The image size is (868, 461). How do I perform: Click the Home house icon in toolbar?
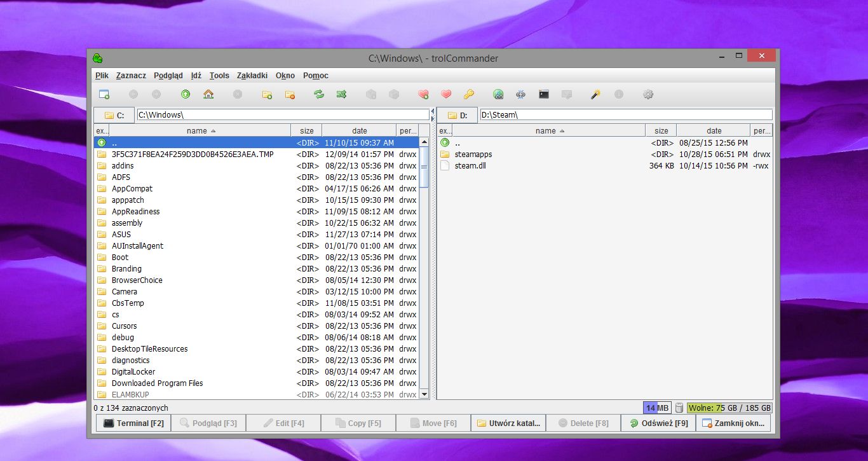(x=208, y=94)
